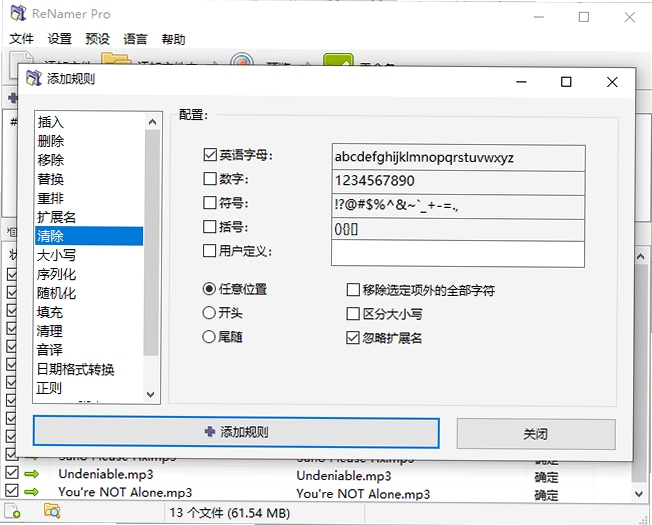The height and width of the screenshot is (525, 652).
Task: Click the file list scroll up arrow
Action: 641,257
